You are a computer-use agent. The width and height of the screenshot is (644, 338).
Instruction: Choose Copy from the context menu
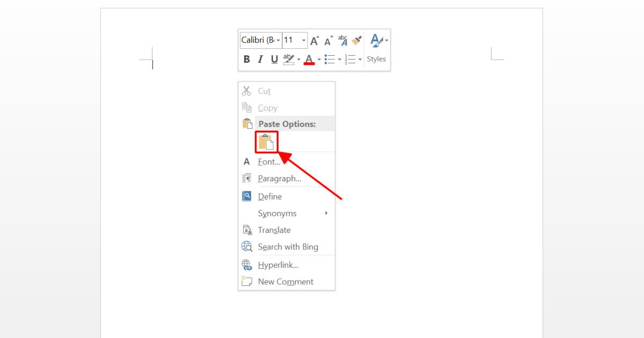(x=287, y=108)
